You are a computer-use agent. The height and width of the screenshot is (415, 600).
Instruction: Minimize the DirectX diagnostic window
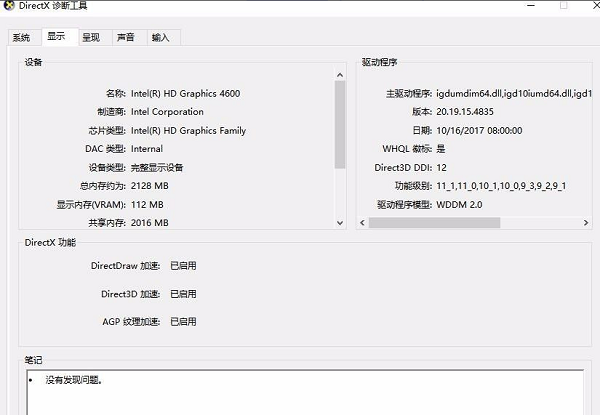pos(531,5)
